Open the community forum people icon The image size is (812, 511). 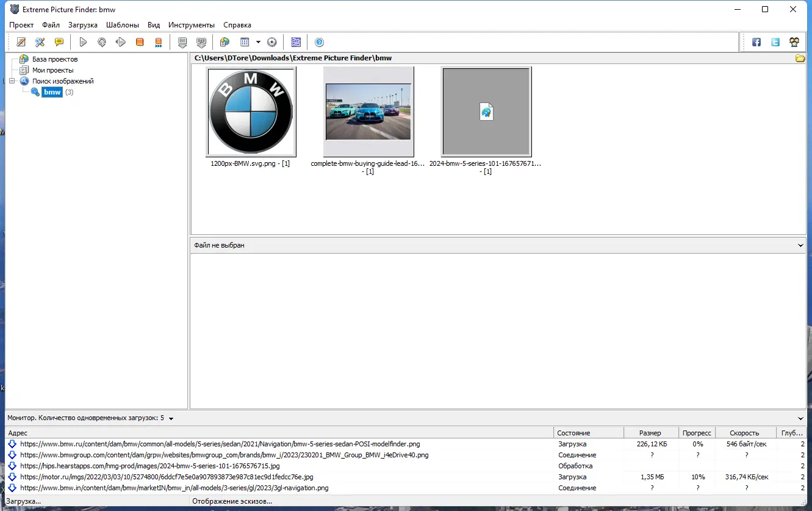point(794,42)
